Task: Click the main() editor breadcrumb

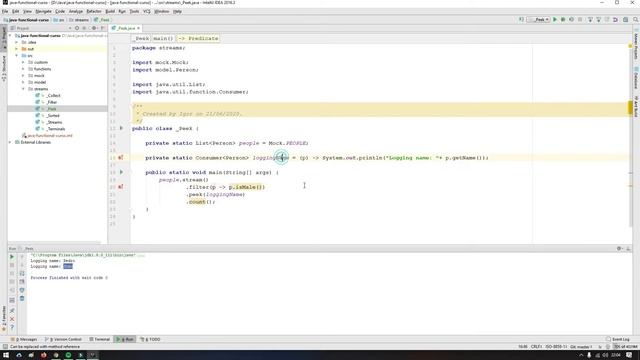Action: 163,38
